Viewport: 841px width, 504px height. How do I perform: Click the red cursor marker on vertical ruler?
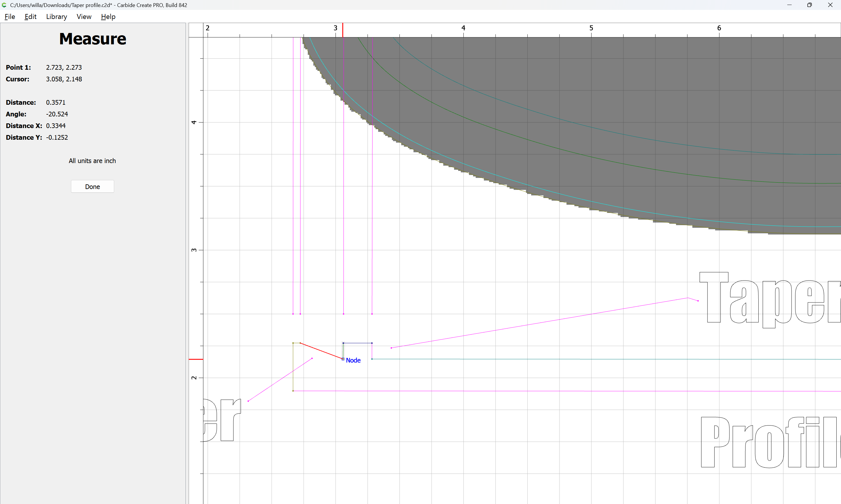pos(196,359)
